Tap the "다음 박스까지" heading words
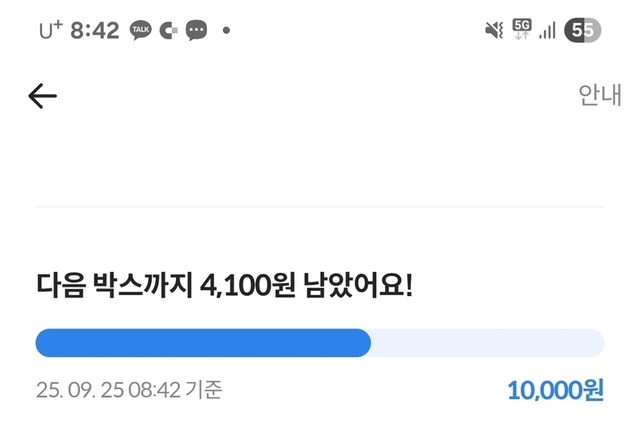Viewport: 640px width, 440px height. (113, 287)
